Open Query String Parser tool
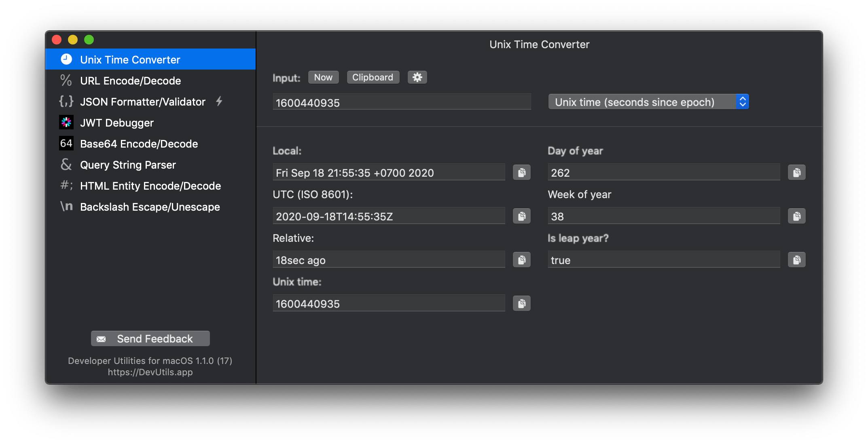This screenshot has width=868, height=444. (x=128, y=165)
